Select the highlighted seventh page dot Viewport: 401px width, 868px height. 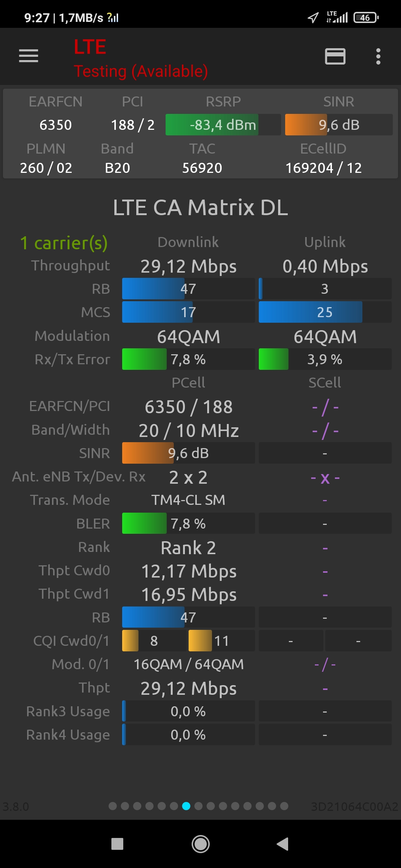[x=186, y=806]
